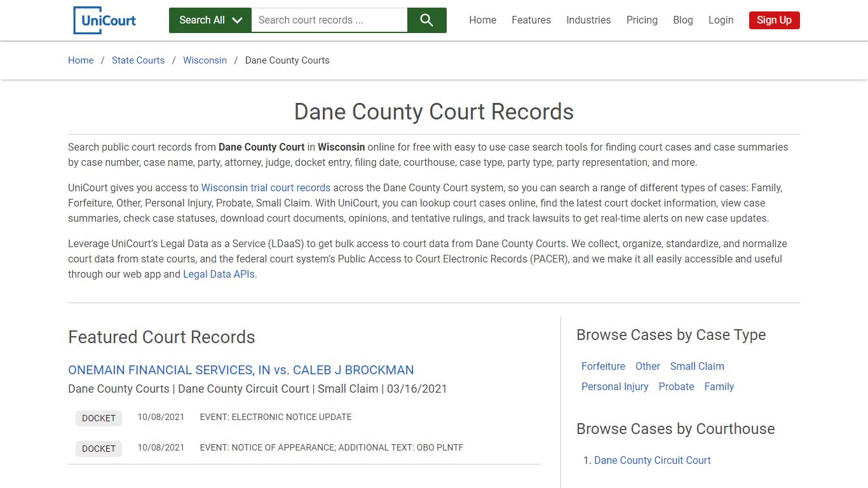
Task: Open Dane County Circuit Court courthouse link
Action: pos(652,461)
